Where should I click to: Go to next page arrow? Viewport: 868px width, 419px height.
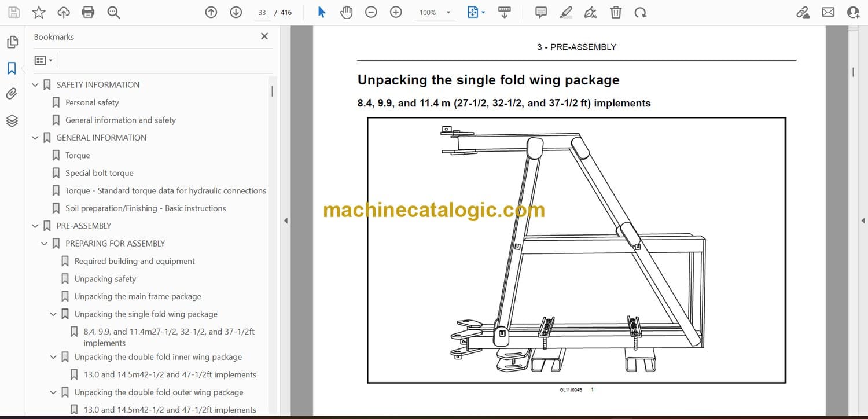click(236, 12)
